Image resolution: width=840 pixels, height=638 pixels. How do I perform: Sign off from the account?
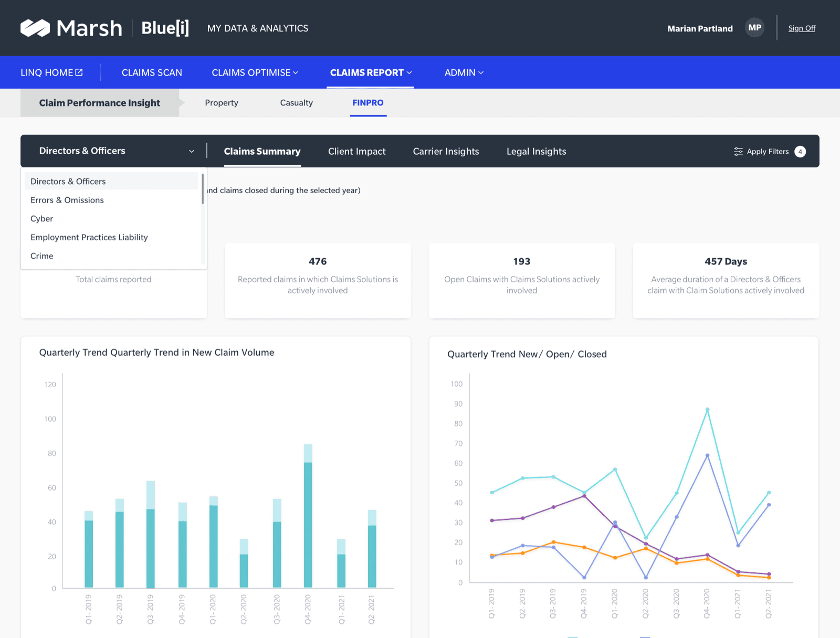coord(802,28)
